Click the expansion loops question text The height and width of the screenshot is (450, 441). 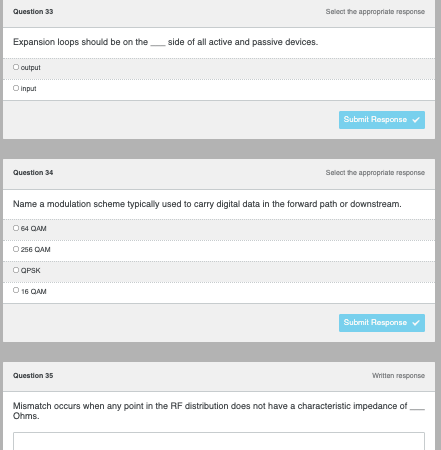165,42
